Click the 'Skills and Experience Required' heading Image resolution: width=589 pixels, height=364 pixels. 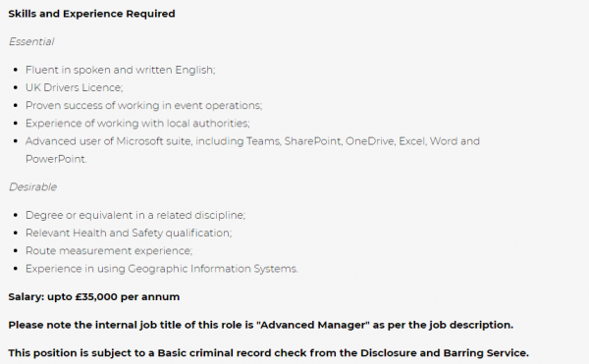(x=91, y=14)
